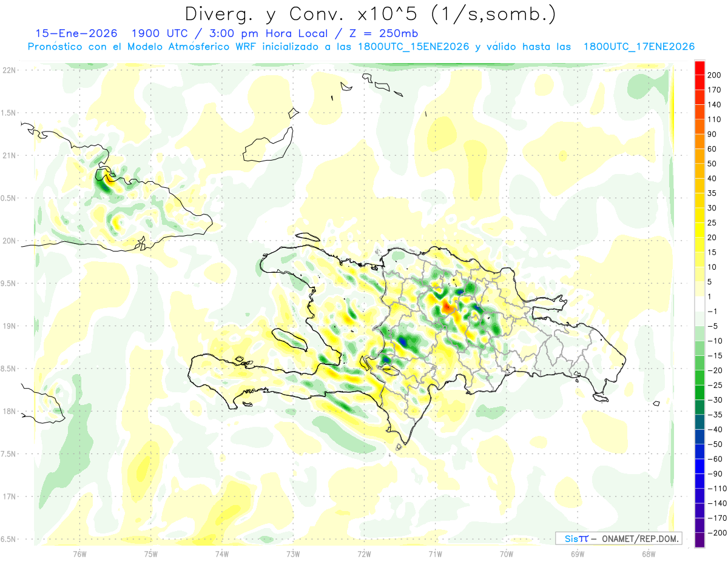
Task: Click the '-110' colorbar value
Action: pyautogui.click(x=716, y=489)
